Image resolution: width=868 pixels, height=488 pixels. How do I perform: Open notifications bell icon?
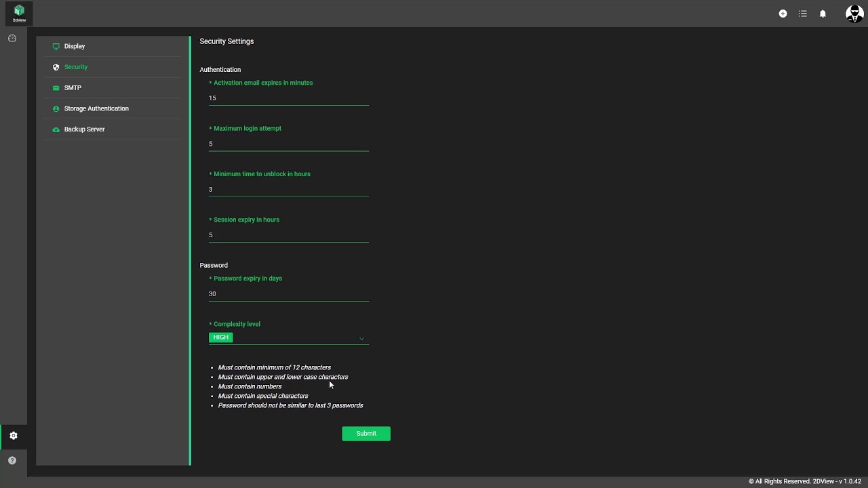click(x=823, y=14)
